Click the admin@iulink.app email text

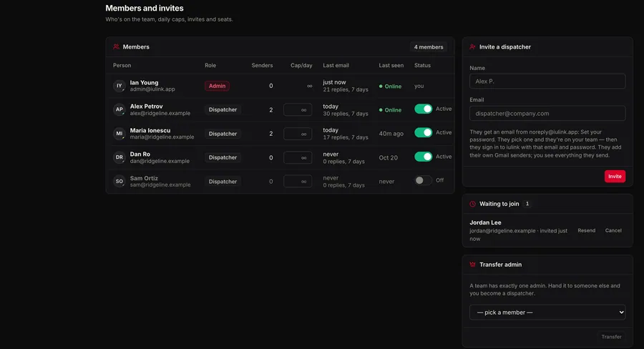(x=152, y=89)
